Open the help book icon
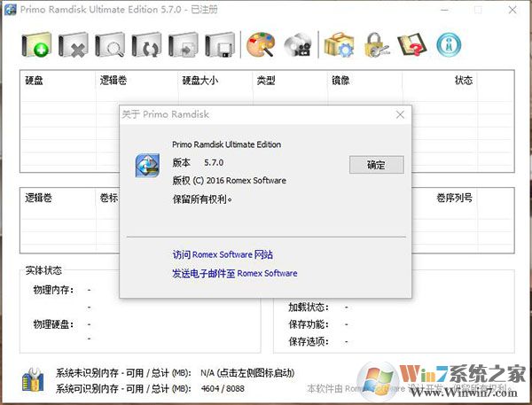 (412, 44)
